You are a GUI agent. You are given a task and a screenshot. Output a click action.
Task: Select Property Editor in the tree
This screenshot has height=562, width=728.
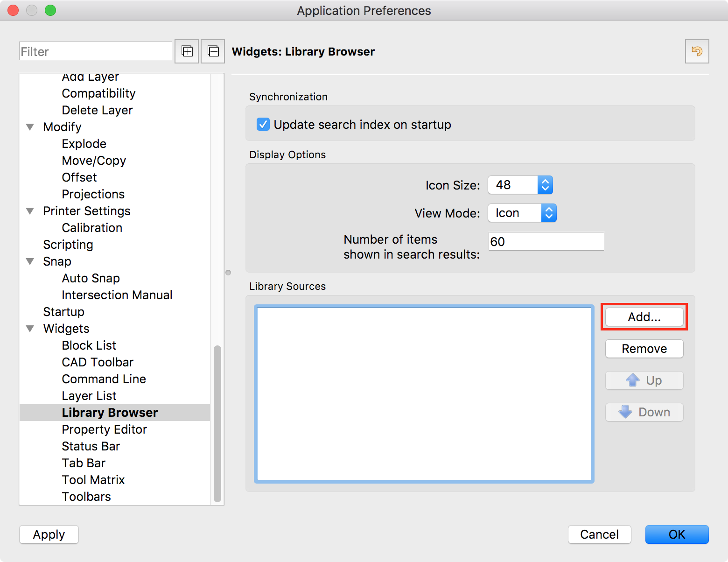click(104, 429)
